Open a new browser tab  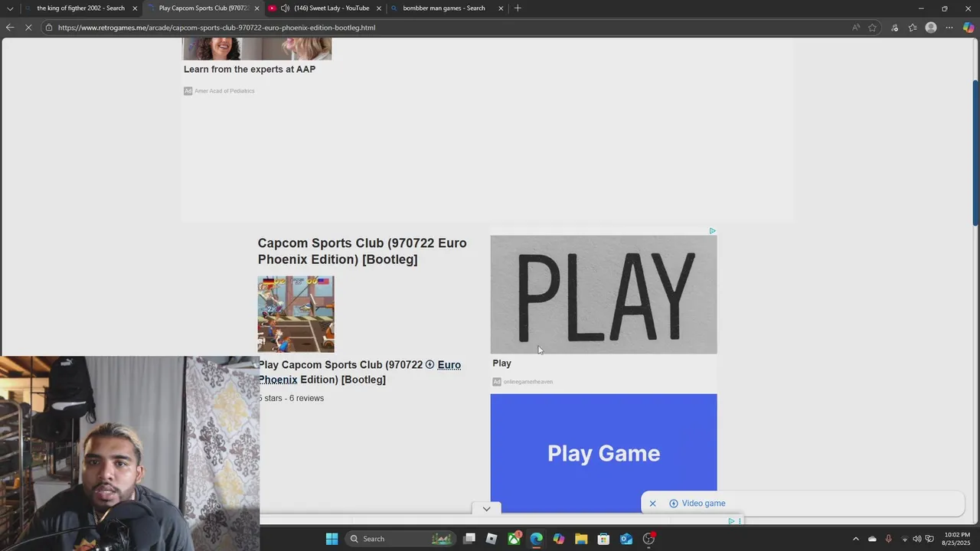point(518,8)
